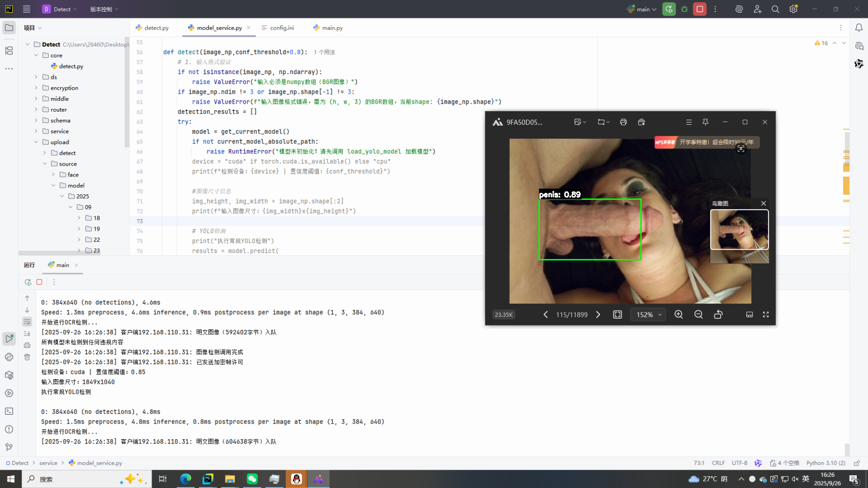Screen dimensions: 868x488
Task: Toggle soft-wrap in the run console
Action: (x=27, y=322)
